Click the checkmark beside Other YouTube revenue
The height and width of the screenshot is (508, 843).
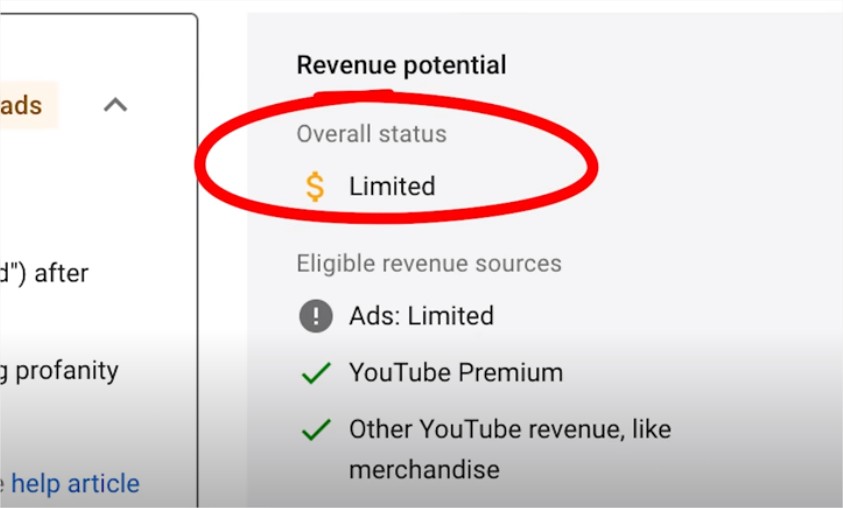coord(315,431)
